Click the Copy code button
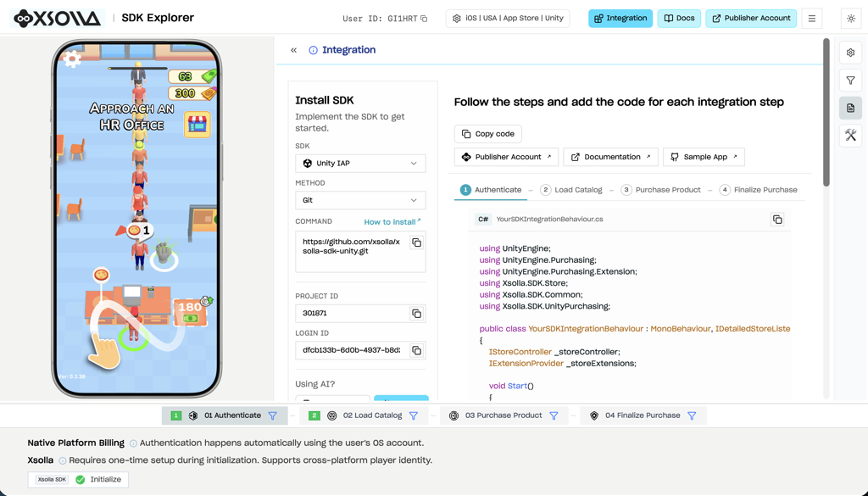This screenshot has width=868, height=496. (487, 134)
